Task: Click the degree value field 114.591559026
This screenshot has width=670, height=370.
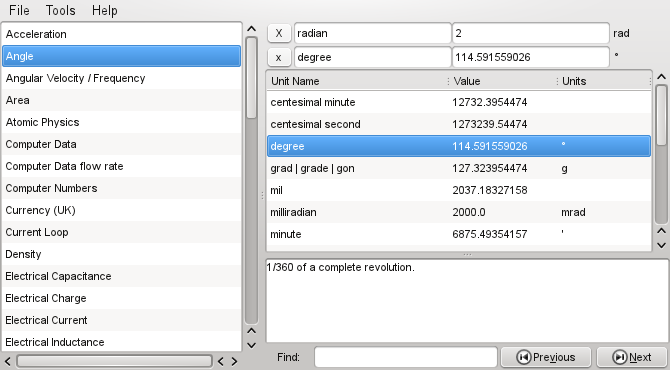Action: [x=531, y=57]
